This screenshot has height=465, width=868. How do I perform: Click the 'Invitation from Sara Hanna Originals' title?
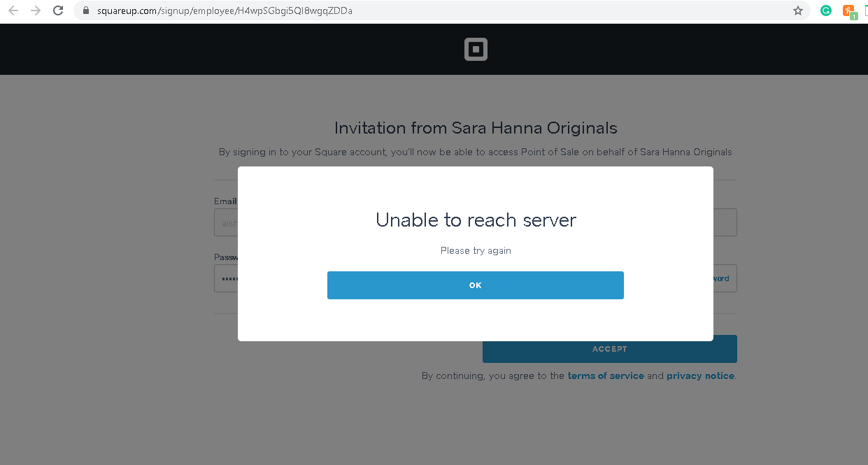point(476,128)
